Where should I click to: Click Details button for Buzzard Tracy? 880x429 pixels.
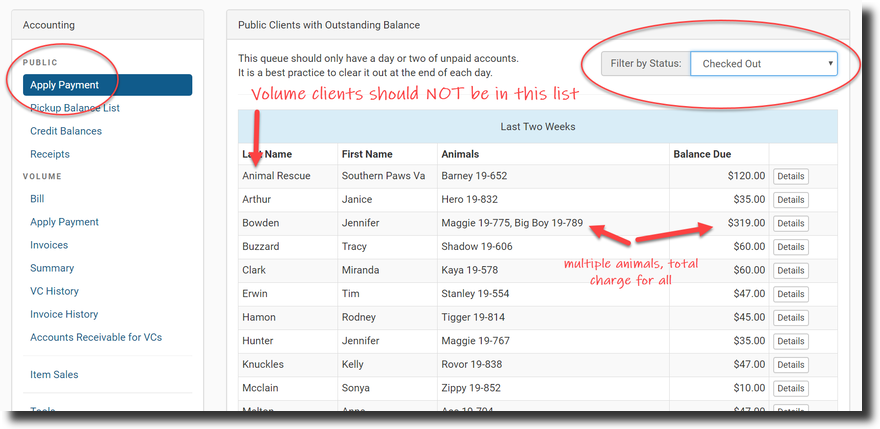[x=790, y=247]
